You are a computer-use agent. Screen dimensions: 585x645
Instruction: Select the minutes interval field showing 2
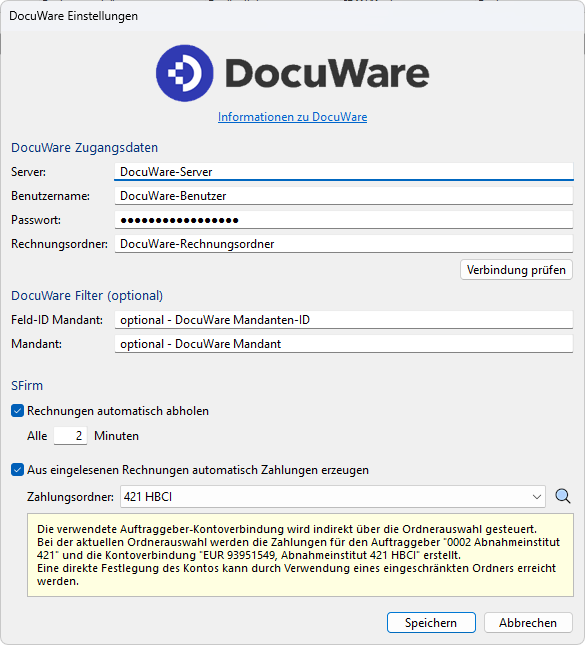(70, 436)
